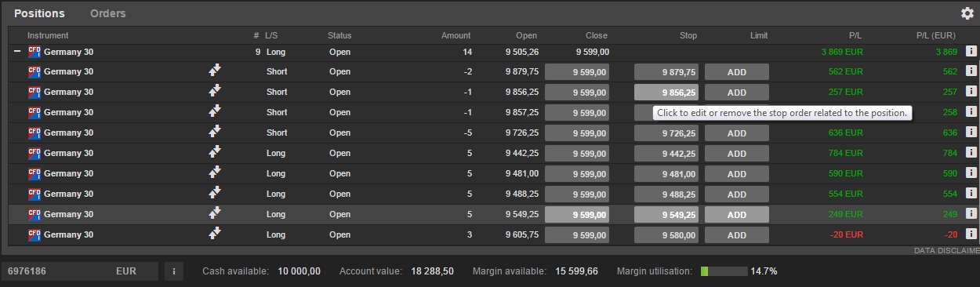Click account info button next to EUR
Viewport: 980px width, 287px height.
coord(173,271)
